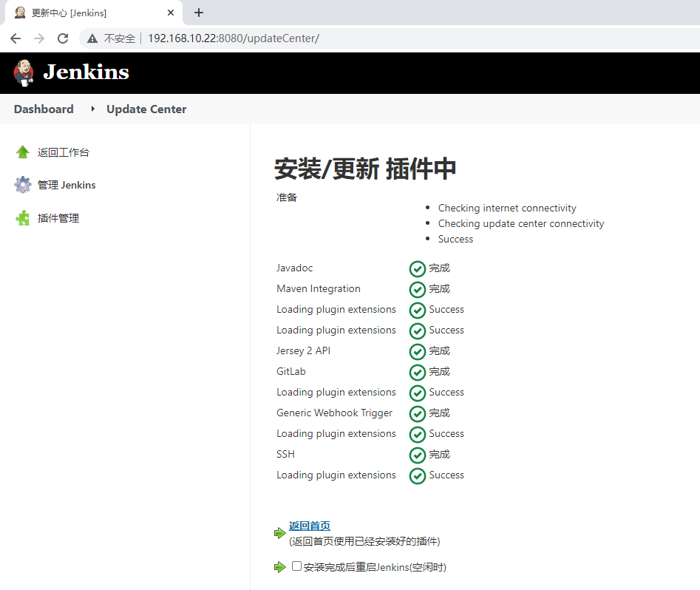This screenshot has width=700, height=590.
Task: Enable 安装完成后重启Jenkins checkbox
Action: tap(297, 566)
